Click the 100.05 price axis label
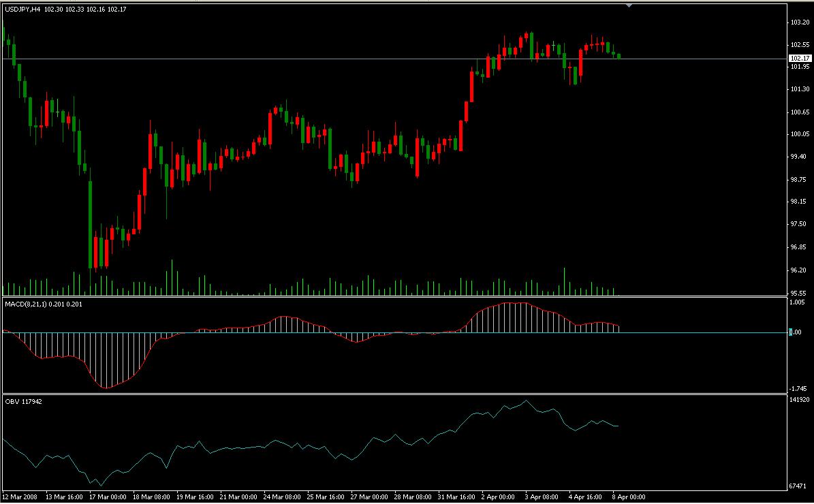814x504 pixels. [x=800, y=134]
